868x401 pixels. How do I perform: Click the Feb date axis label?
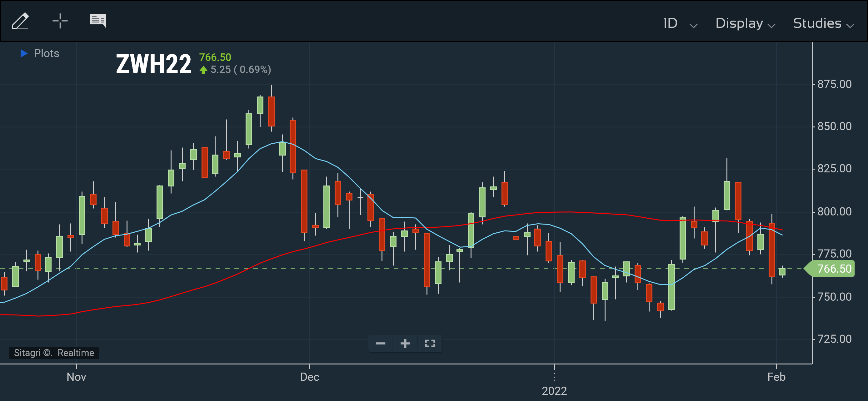[776, 377]
